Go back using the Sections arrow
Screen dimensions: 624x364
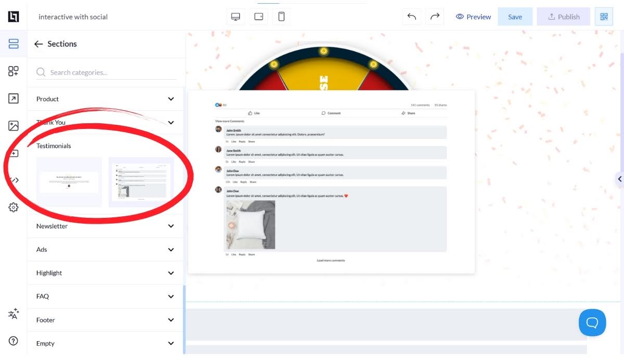point(38,44)
